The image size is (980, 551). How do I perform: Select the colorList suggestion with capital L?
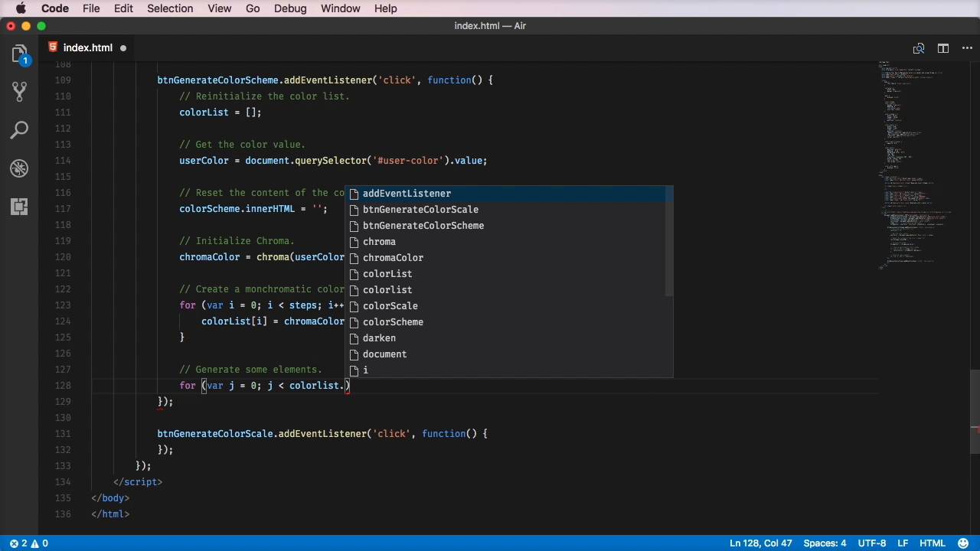(x=508, y=274)
